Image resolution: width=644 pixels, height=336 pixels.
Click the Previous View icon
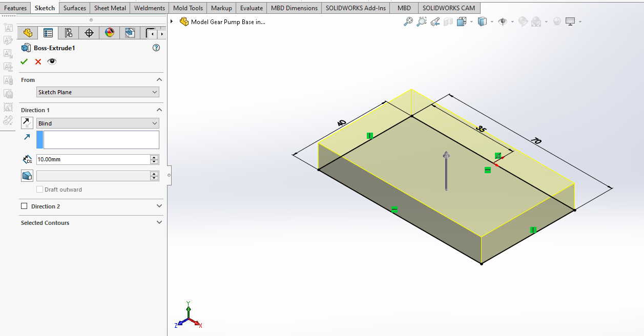(x=434, y=22)
